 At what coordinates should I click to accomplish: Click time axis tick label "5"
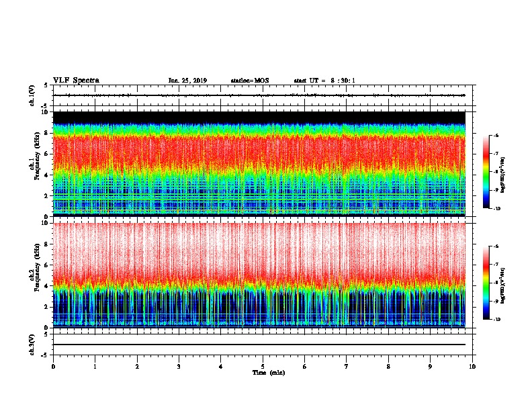[x=263, y=367]
